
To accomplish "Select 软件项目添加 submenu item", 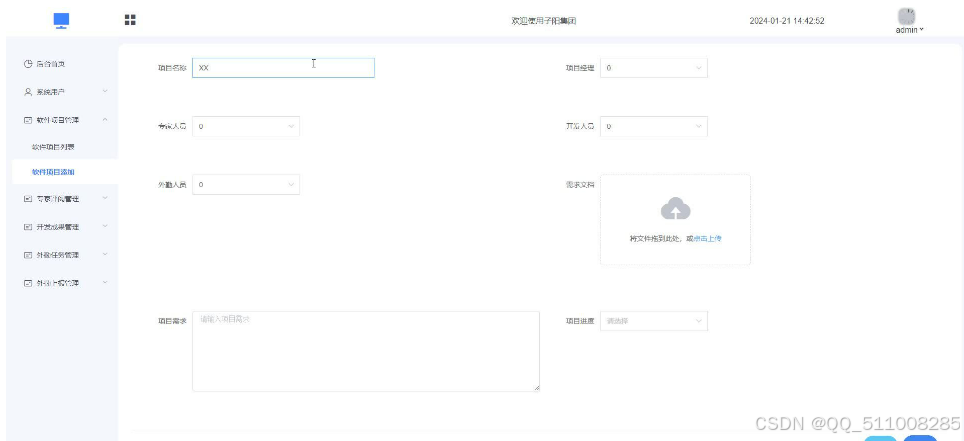I will pos(65,172).
